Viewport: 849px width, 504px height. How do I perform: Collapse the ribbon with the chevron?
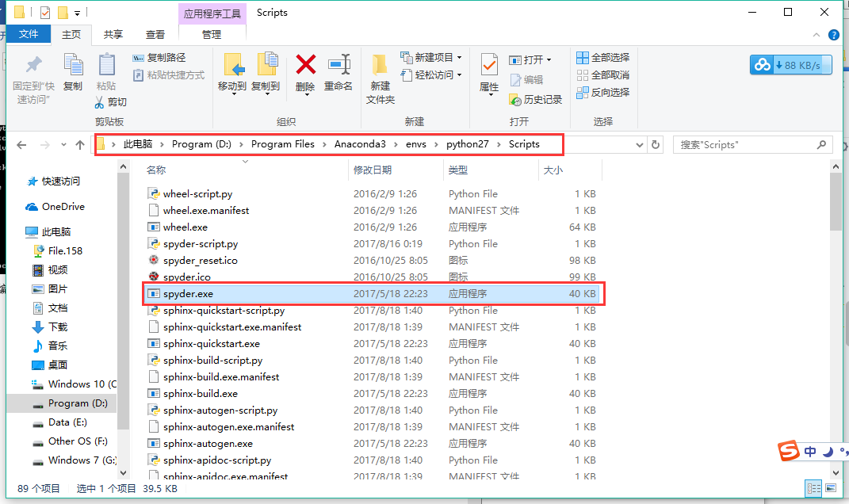coord(817,35)
